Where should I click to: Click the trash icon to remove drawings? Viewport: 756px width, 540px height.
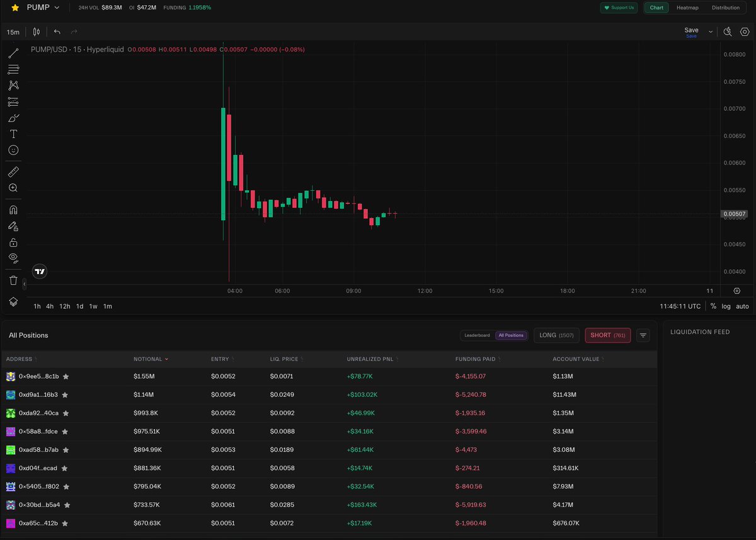13,280
